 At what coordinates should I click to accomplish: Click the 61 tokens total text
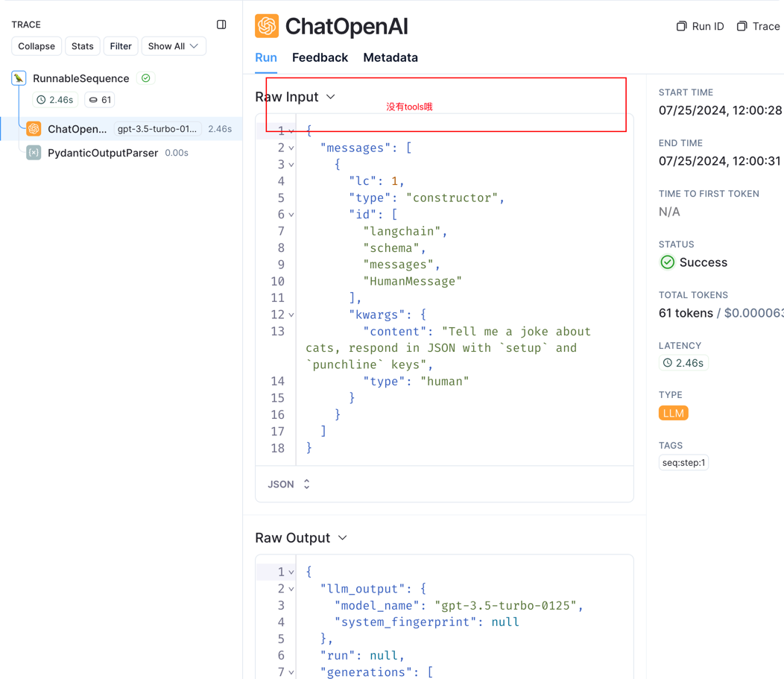coord(686,313)
